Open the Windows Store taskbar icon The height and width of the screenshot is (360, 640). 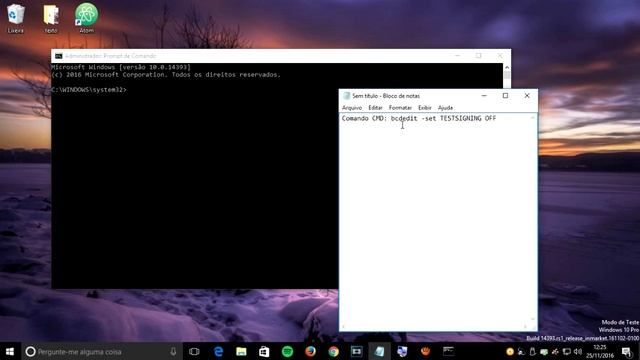pos(264,351)
